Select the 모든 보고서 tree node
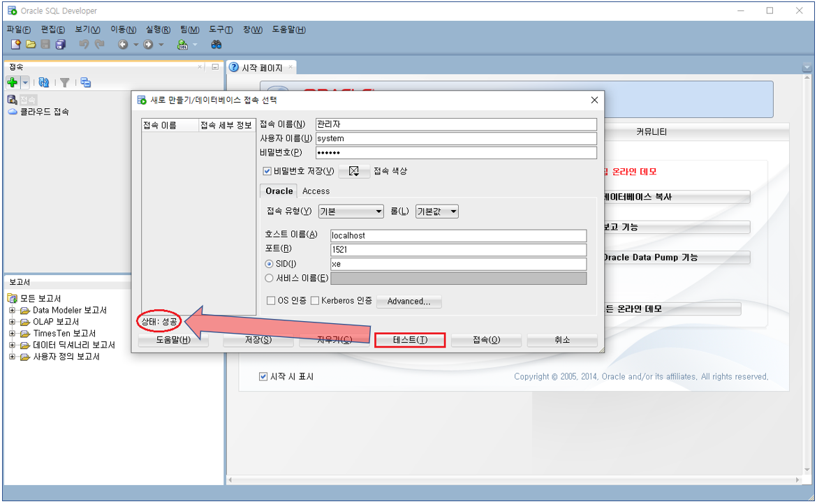Image resolution: width=817 pixels, height=504 pixels. pos(34,298)
